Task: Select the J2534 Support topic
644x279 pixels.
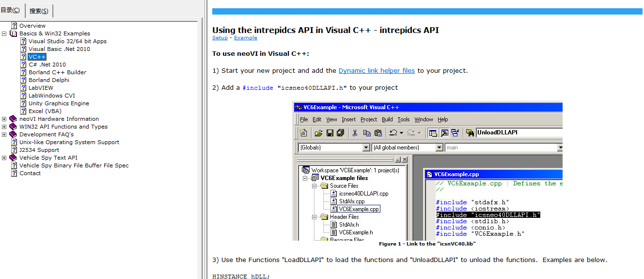Action: (39, 150)
